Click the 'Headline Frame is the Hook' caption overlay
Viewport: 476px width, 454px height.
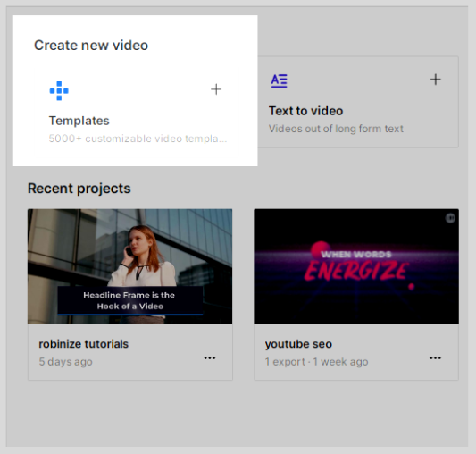[129, 300]
